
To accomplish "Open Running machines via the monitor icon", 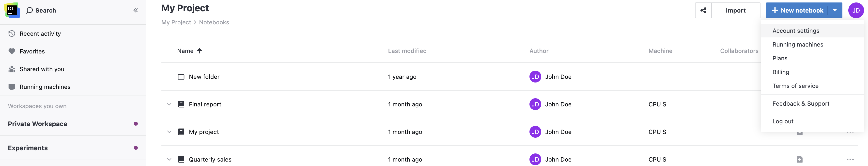I will (x=12, y=87).
